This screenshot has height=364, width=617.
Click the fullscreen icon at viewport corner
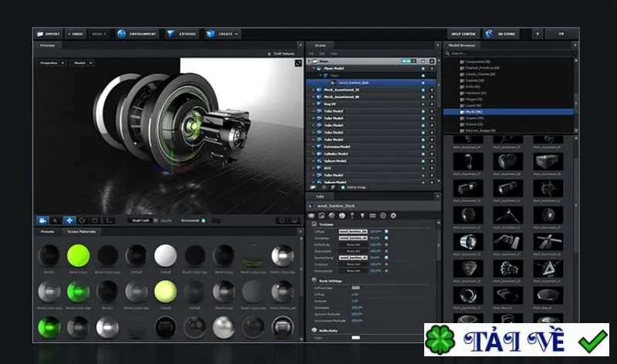[x=298, y=62]
